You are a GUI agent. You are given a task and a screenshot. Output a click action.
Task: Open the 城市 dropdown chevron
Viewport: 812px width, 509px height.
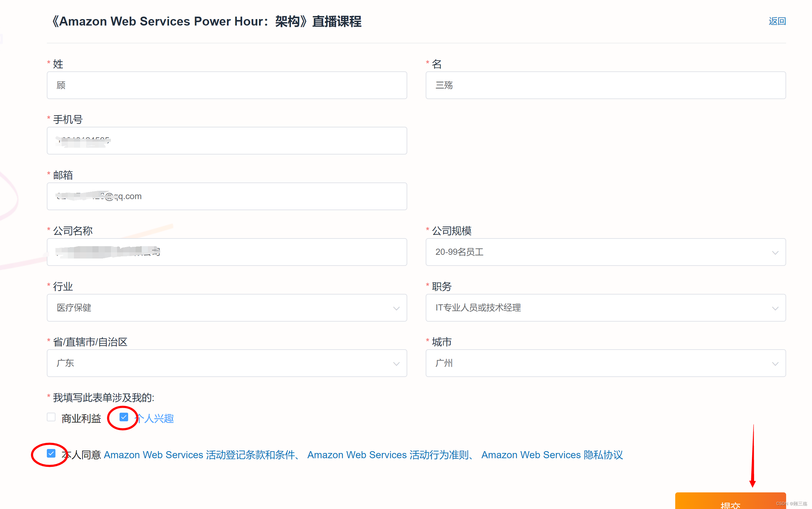pos(775,363)
